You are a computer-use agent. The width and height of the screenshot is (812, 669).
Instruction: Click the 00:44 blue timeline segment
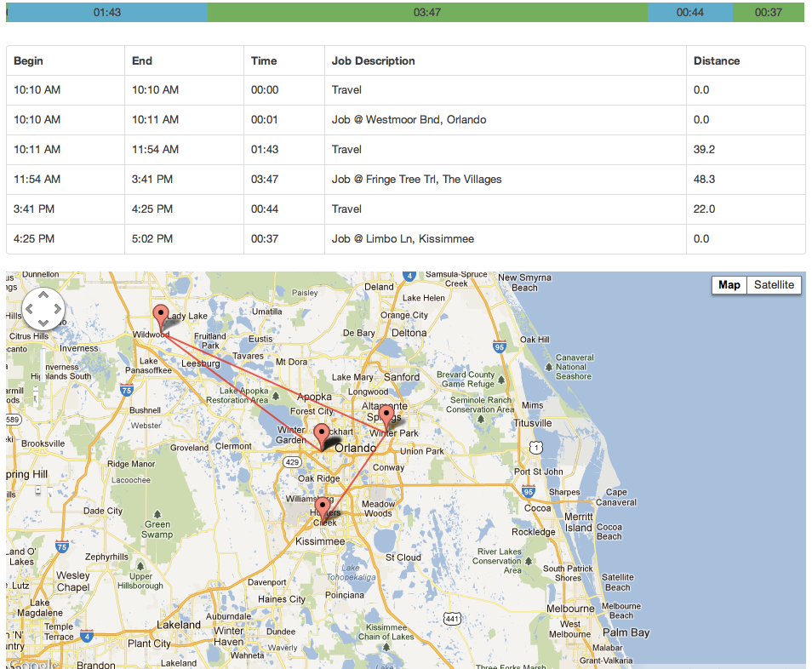pos(690,13)
